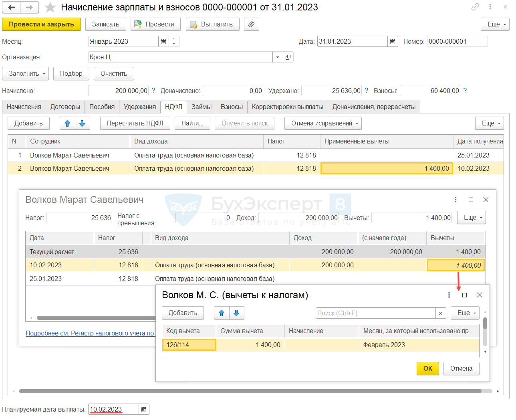The image size is (516, 420).
Task: Close the вычеты к налогам dialog
Action: (479, 295)
